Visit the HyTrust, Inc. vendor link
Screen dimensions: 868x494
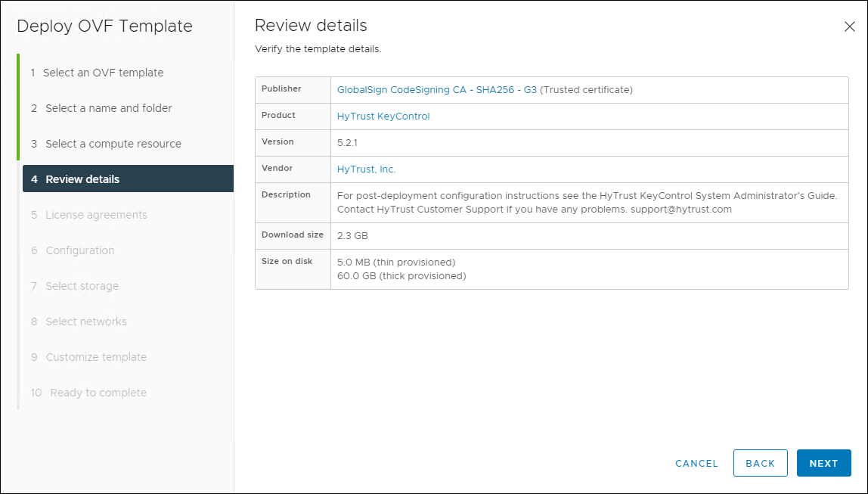click(366, 169)
